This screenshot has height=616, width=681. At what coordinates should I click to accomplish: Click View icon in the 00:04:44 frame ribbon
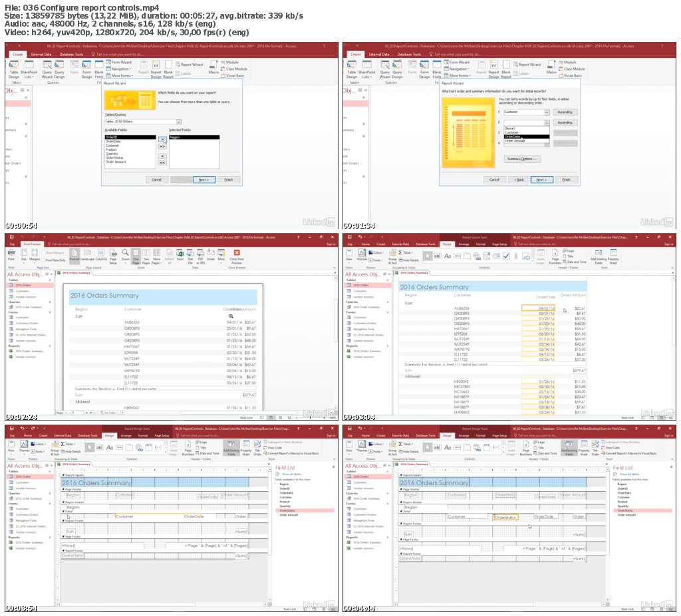pyautogui.click(x=349, y=447)
